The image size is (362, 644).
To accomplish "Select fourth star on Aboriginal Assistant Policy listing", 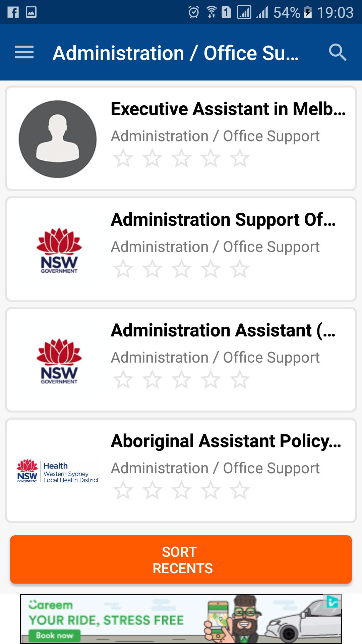I will [210, 490].
